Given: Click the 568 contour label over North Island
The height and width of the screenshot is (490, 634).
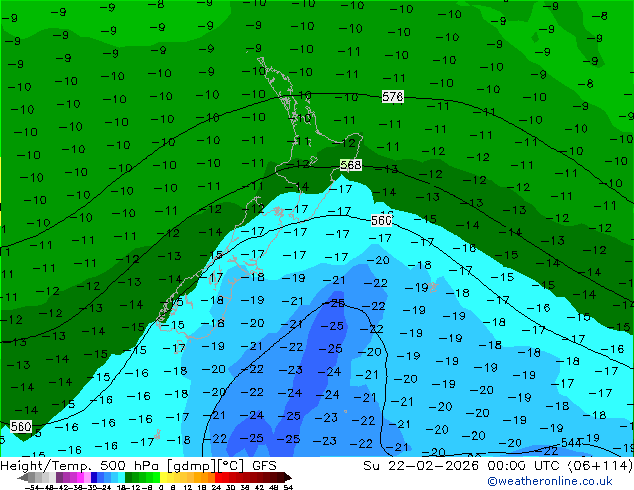Looking at the screenshot, I should point(351,165).
